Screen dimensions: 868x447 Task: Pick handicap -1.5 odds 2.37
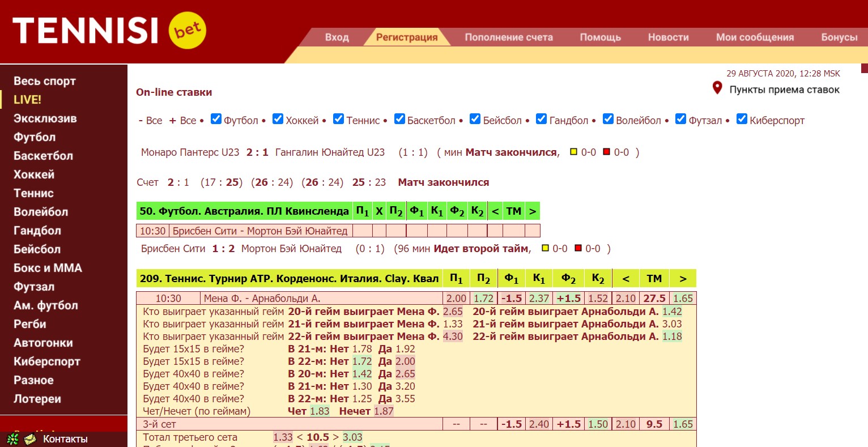coord(539,299)
